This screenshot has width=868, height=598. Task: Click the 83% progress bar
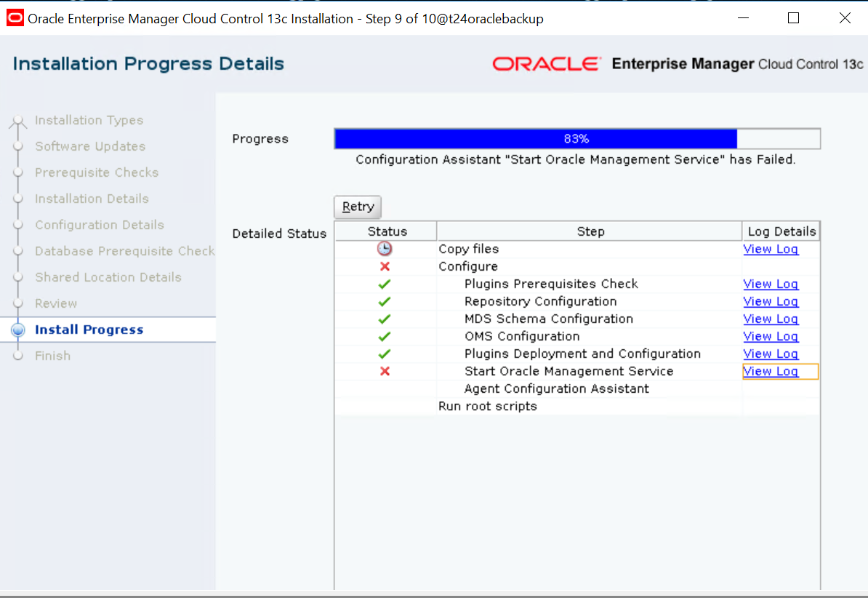point(576,139)
